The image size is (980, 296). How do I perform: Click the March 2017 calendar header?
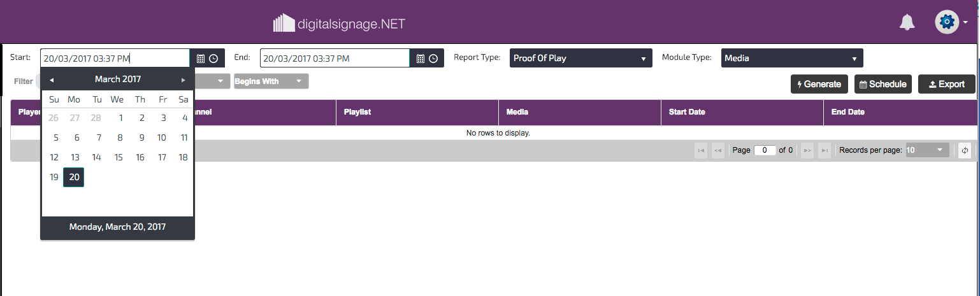pos(118,80)
